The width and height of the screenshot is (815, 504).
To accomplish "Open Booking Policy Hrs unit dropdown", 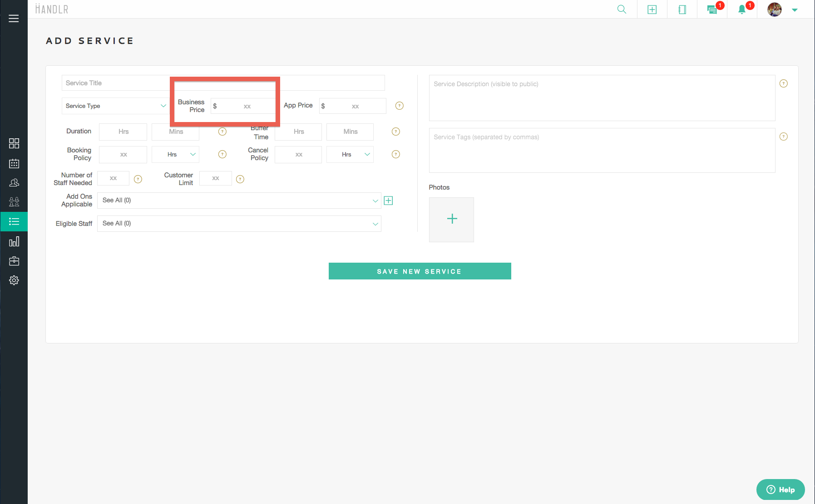I will click(176, 155).
